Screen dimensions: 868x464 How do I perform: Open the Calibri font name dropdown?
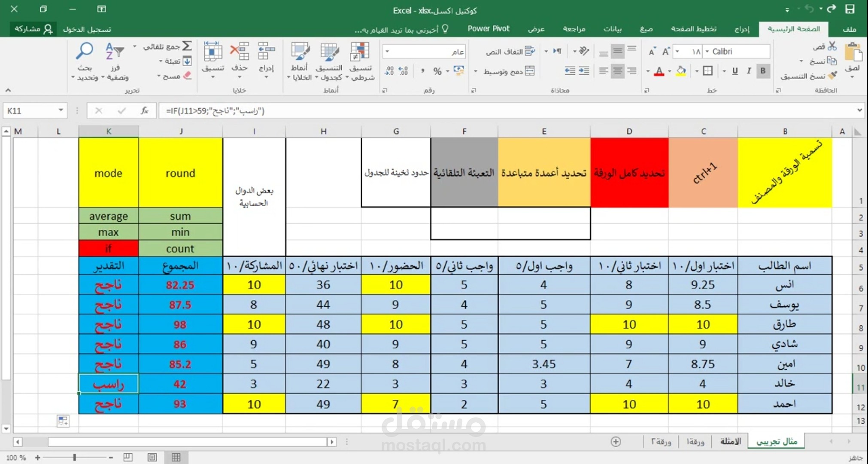tap(707, 52)
